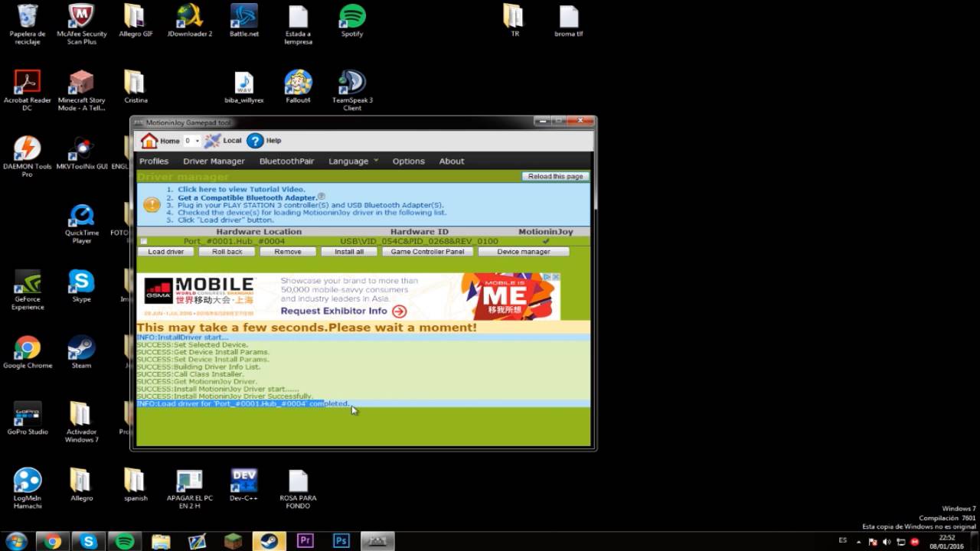
Task: Expand the Language menu dropdown
Action: [x=376, y=161]
